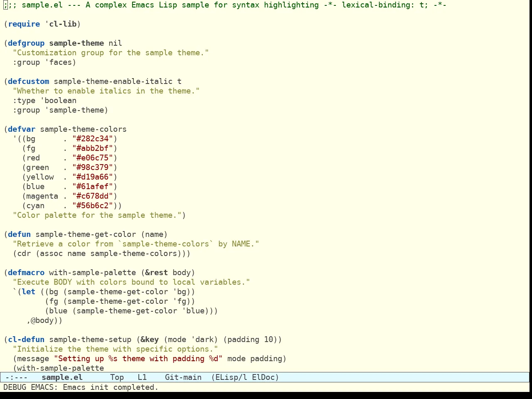
Task: Click the ':type 'boolean' line
Action: pyautogui.click(x=44, y=101)
